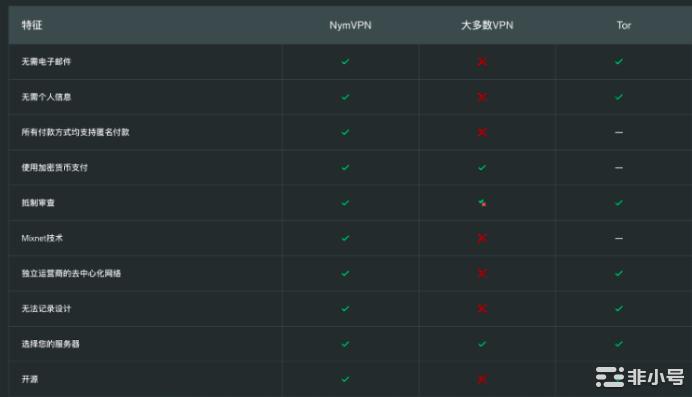This screenshot has width=692, height=397.
Task: Select the Tor column header
Action: tap(624, 25)
